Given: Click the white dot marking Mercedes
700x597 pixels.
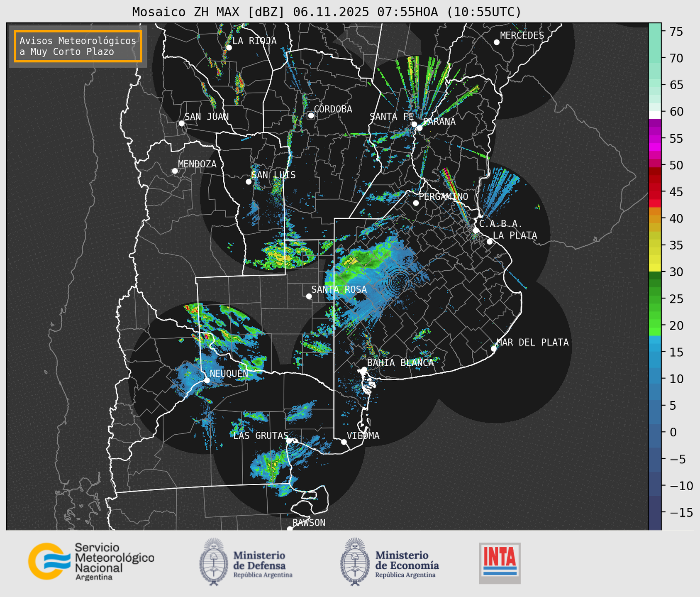Looking at the screenshot, I should (x=497, y=42).
